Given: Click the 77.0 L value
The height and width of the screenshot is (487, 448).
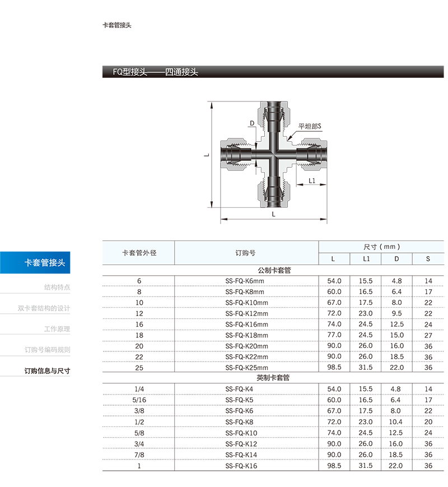Looking at the screenshot, I should click(x=334, y=335).
